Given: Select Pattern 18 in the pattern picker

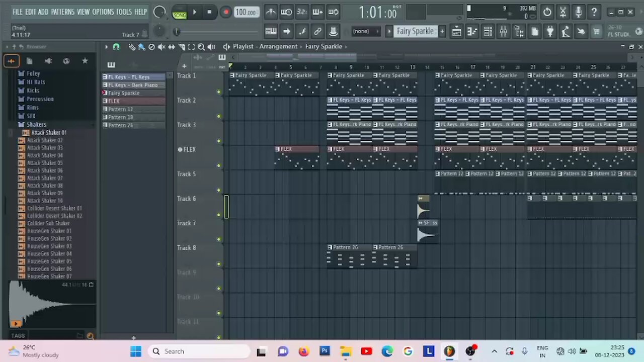Looking at the screenshot, I should pos(133,117).
